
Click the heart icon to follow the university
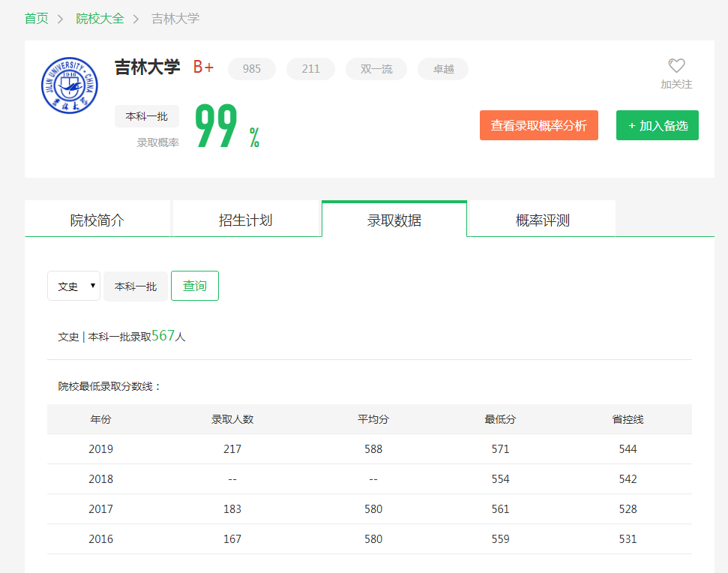coord(676,65)
